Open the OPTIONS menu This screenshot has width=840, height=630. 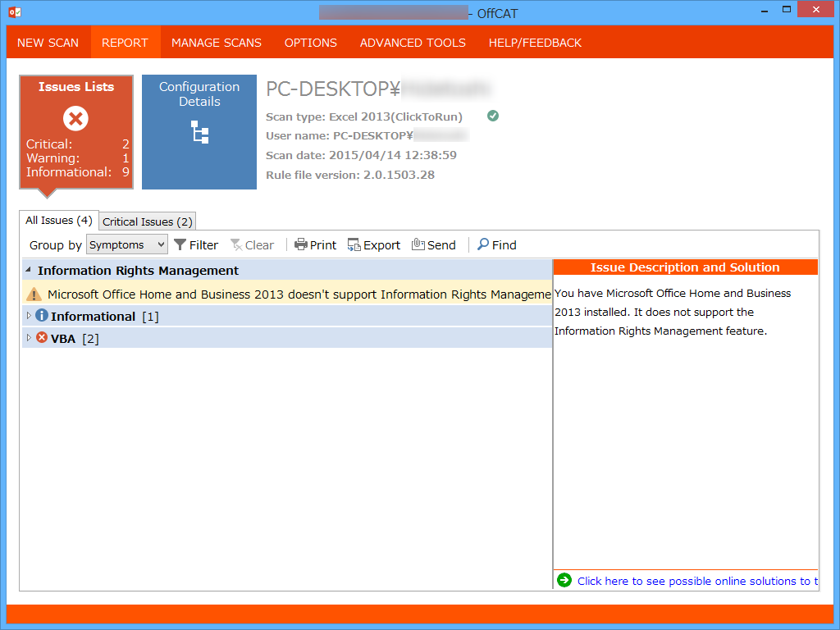coord(311,43)
